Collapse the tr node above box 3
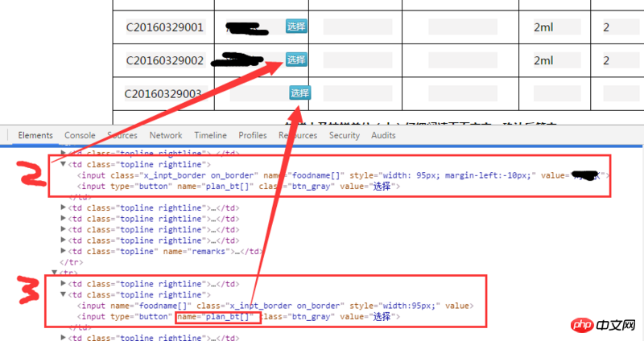The width and height of the screenshot is (644, 341). pyautogui.click(x=55, y=273)
